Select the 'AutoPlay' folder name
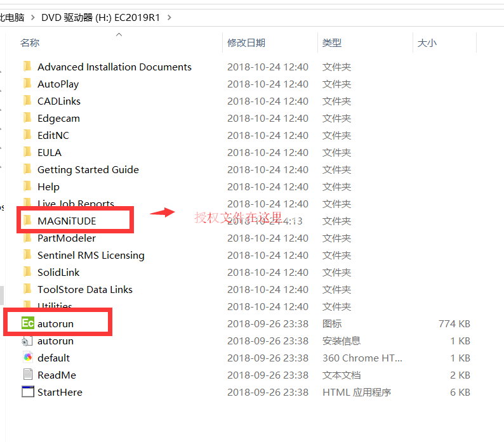 coord(58,84)
